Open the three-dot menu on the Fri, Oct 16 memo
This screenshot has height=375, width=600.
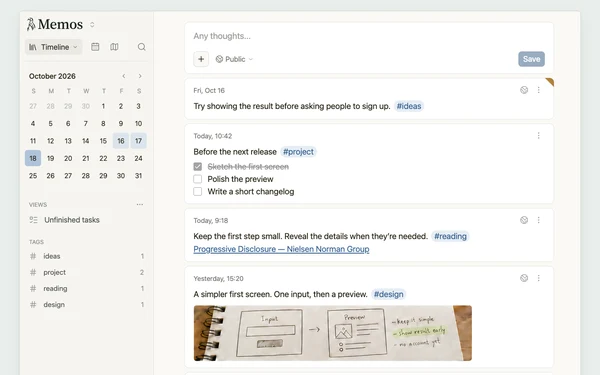point(538,90)
